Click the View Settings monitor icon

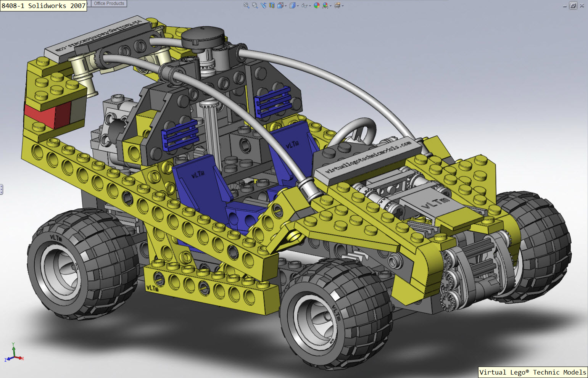click(x=337, y=5)
